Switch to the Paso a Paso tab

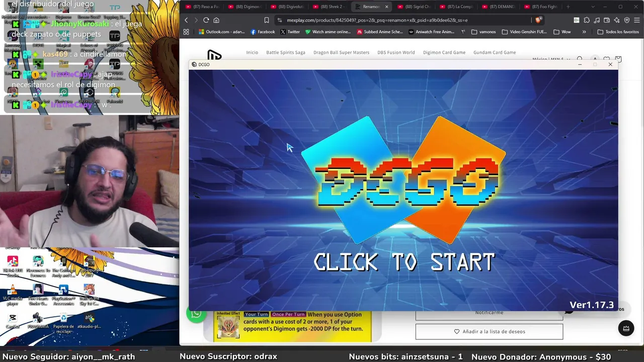202,7
